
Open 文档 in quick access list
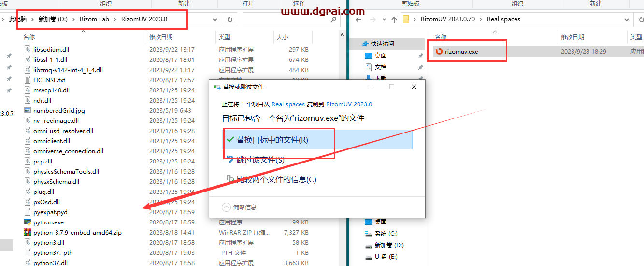[381, 67]
